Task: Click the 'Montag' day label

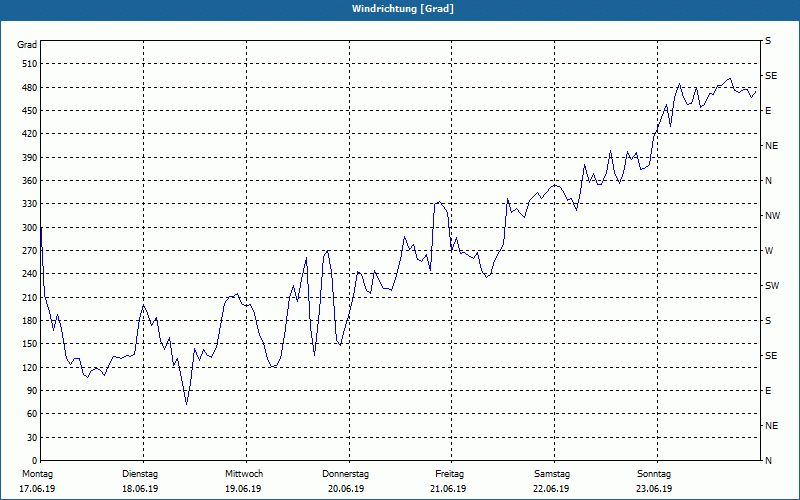Action: pos(37,474)
